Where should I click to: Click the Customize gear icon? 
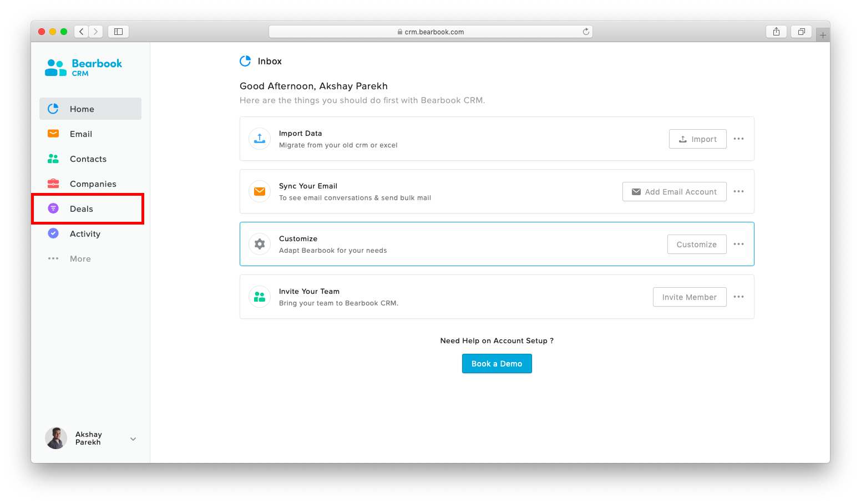(260, 244)
